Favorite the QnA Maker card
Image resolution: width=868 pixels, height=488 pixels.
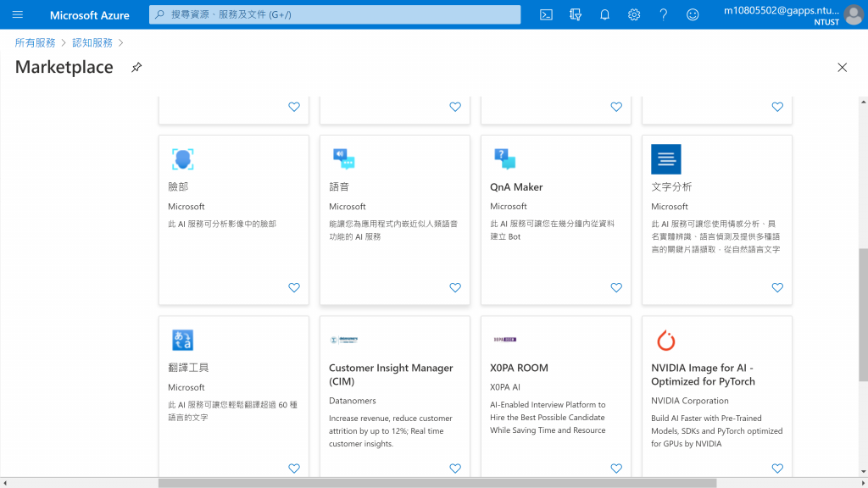pos(616,288)
